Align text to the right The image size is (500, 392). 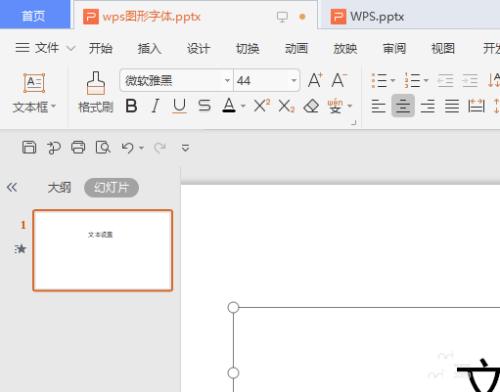point(428,106)
